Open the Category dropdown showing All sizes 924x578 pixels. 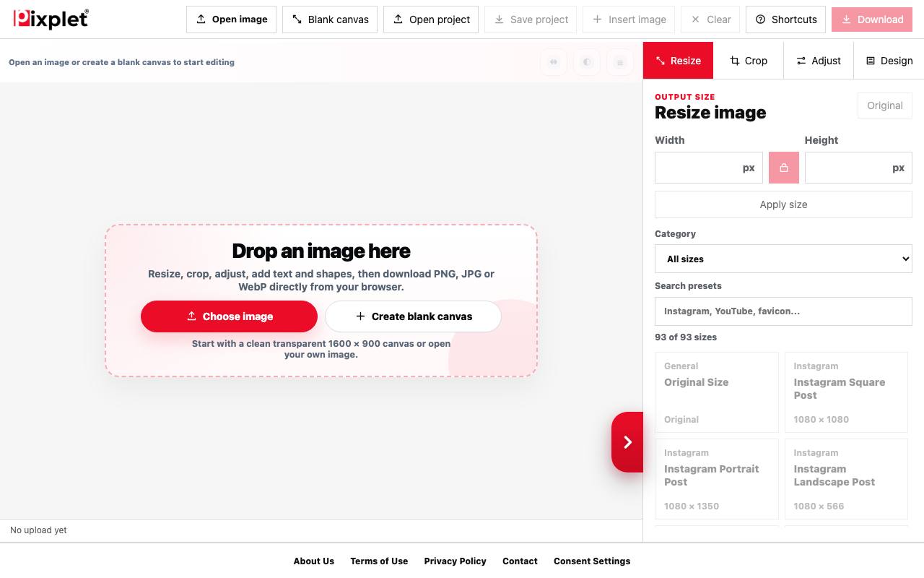pyautogui.click(x=783, y=259)
